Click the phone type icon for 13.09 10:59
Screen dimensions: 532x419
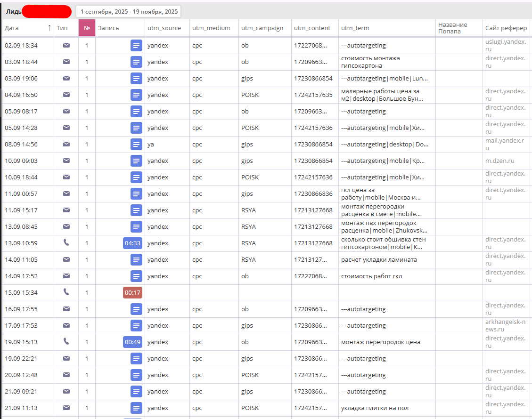tap(66, 243)
